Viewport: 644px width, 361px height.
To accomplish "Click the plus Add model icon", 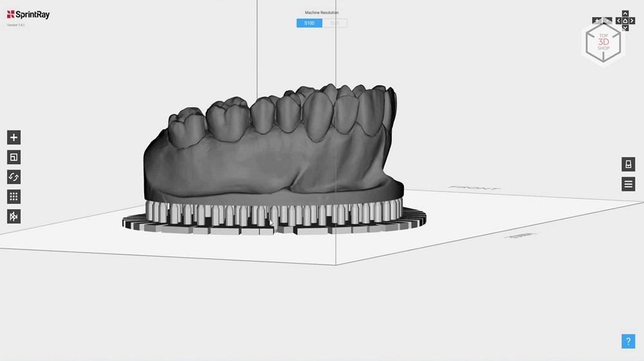I will (x=14, y=137).
